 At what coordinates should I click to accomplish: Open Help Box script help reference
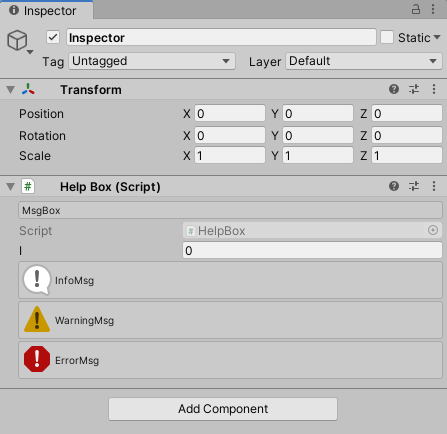pyautogui.click(x=394, y=186)
